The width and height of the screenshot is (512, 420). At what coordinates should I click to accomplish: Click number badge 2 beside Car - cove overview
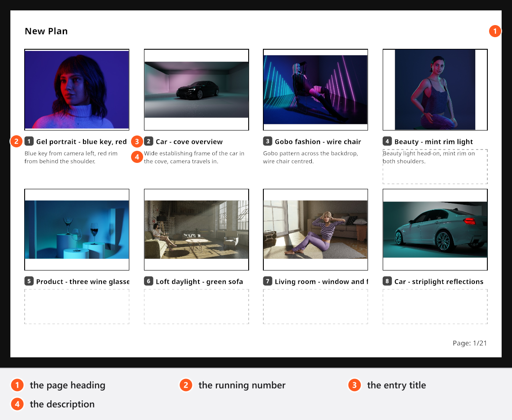[149, 141]
